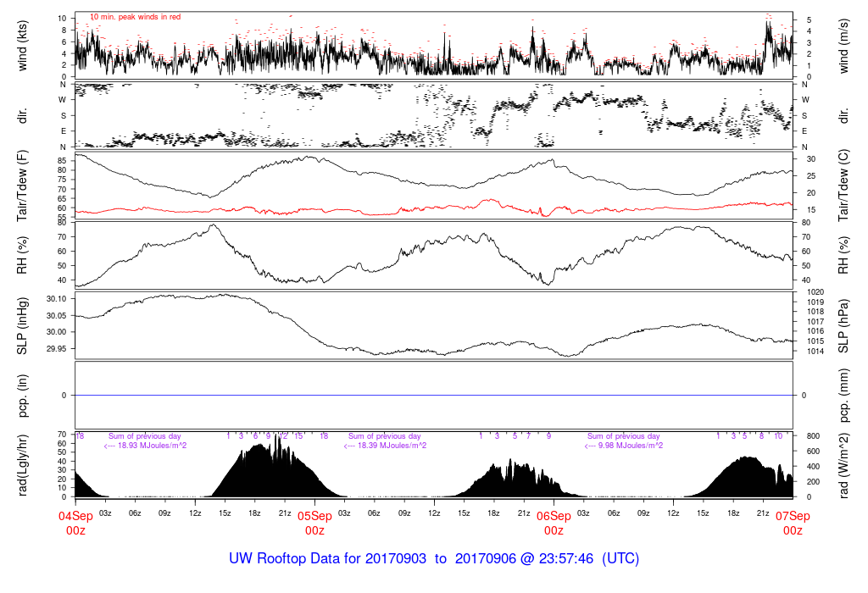Click the '04Sep 00z' date marker
The image size is (868, 593).
75,524
